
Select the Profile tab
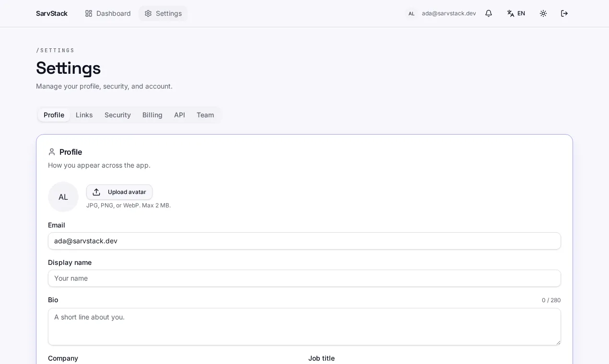pyautogui.click(x=54, y=115)
